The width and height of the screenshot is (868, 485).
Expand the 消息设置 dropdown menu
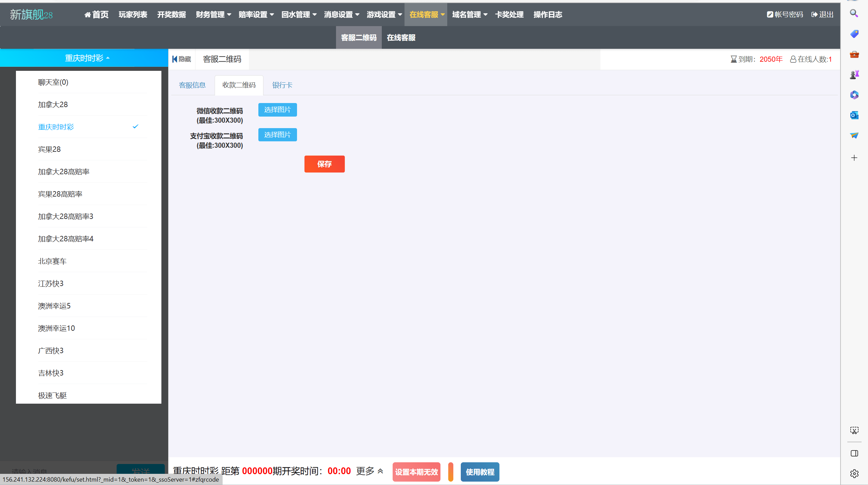[341, 15]
